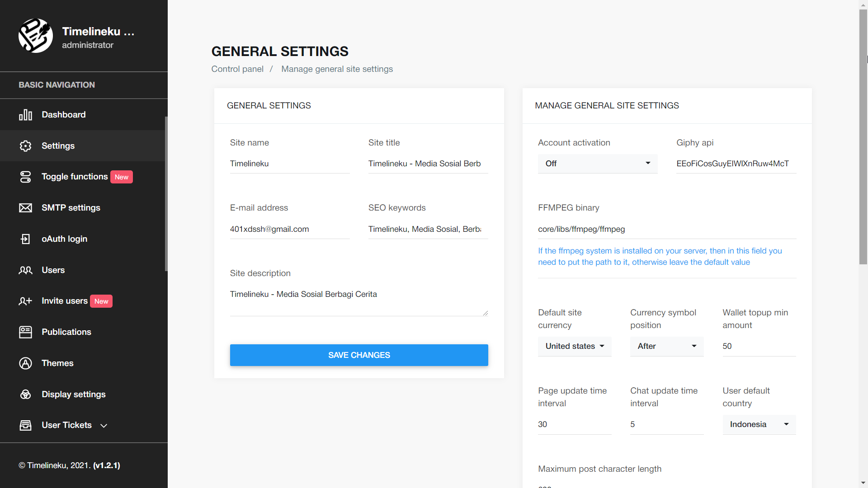Click the Users group icon
Viewport: 868px width, 488px height.
pos(25,270)
